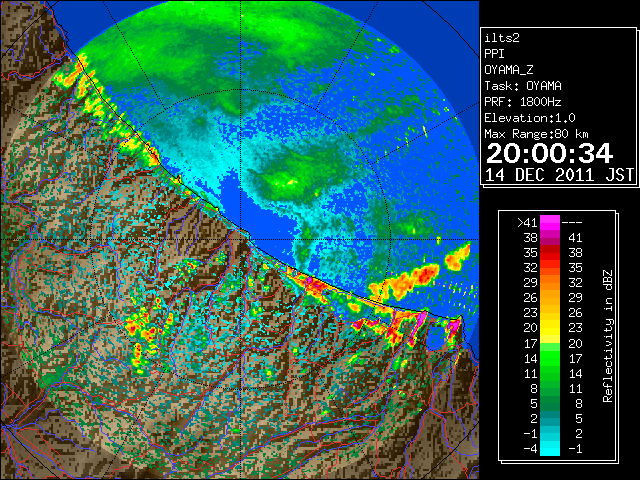Pick the cyan -4 to -1 dBZ swatch

[x=550, y=448]
